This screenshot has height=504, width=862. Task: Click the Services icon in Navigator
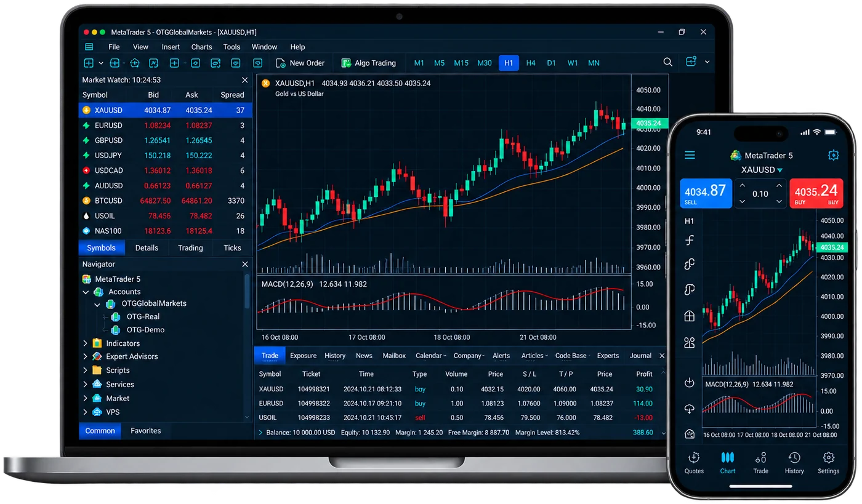(x=97, y=384)
